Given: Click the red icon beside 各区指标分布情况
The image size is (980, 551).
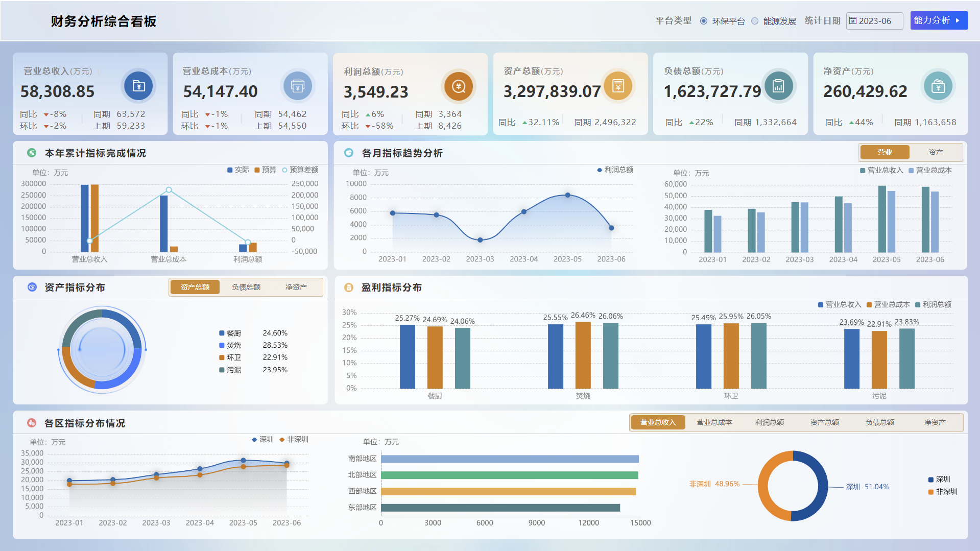Looking at the screenshot, I should point(32,423).
